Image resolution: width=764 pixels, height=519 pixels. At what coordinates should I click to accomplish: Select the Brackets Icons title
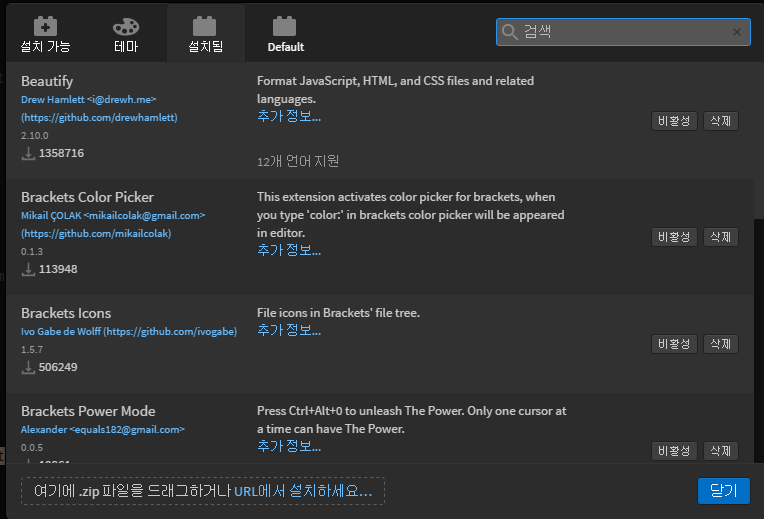click(66, 313)
